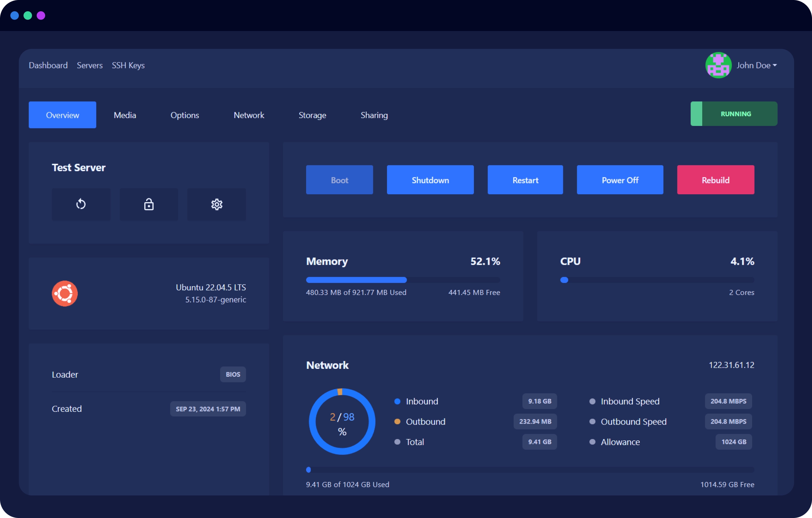Click the Memory usage progress bar

(x=403, y=280)
